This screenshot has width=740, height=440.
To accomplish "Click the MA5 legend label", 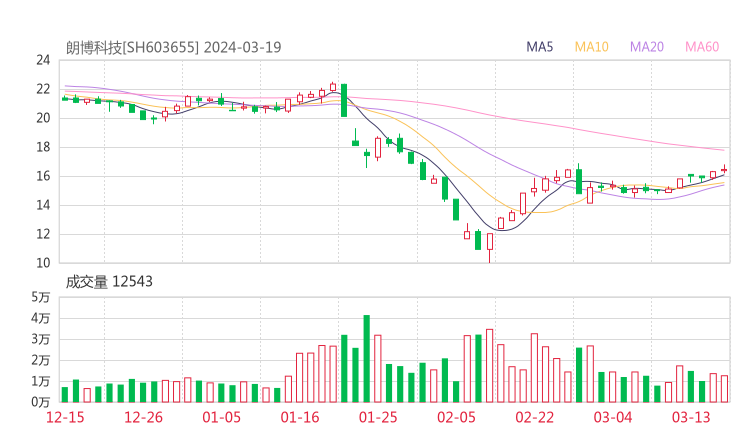I will point(539,47).
